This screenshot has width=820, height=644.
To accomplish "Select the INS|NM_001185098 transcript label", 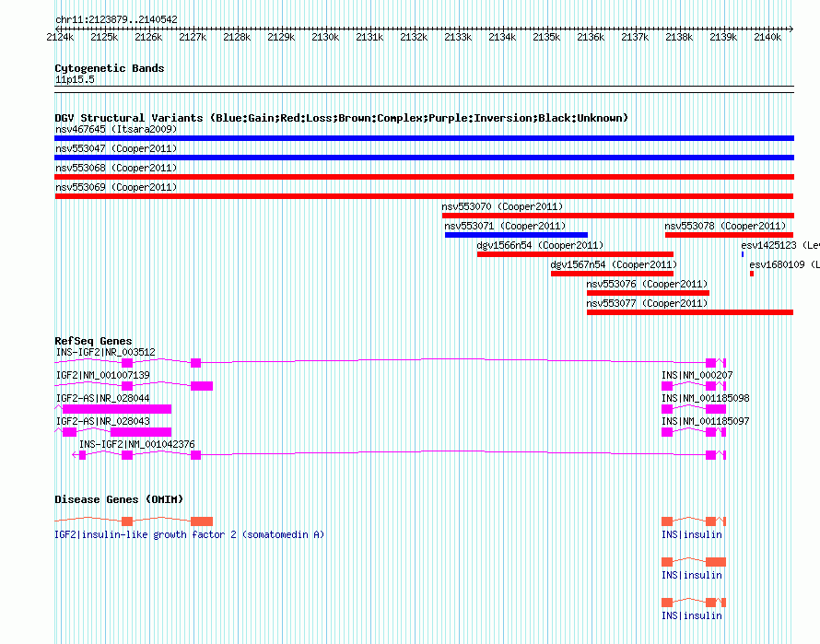I will (706, 398).
